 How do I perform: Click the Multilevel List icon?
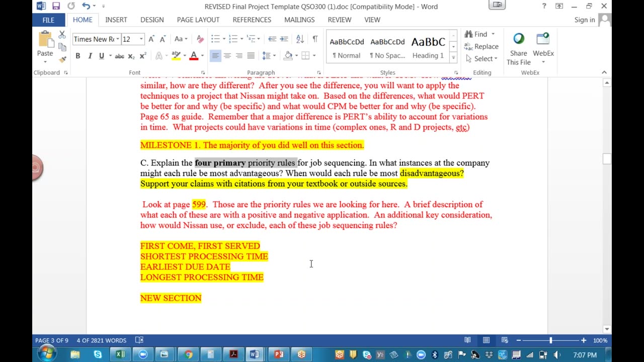coord(251,39)
